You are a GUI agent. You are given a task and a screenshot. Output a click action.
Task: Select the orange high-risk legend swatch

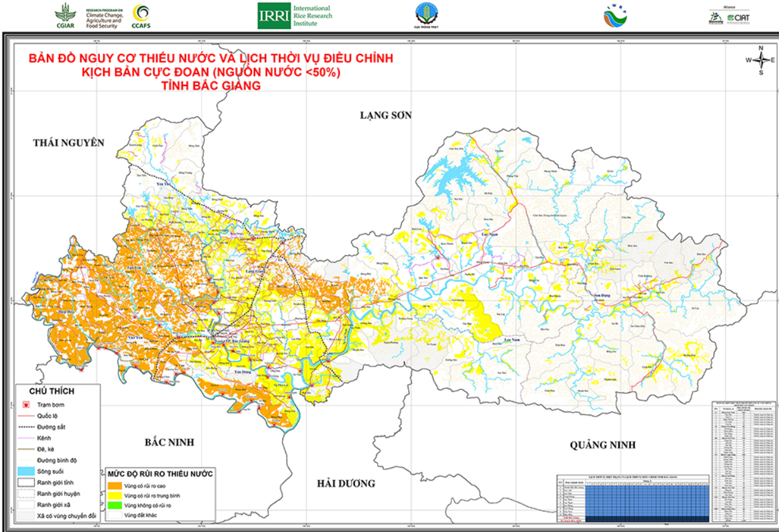pyautogui.click(x=114, y=485)
